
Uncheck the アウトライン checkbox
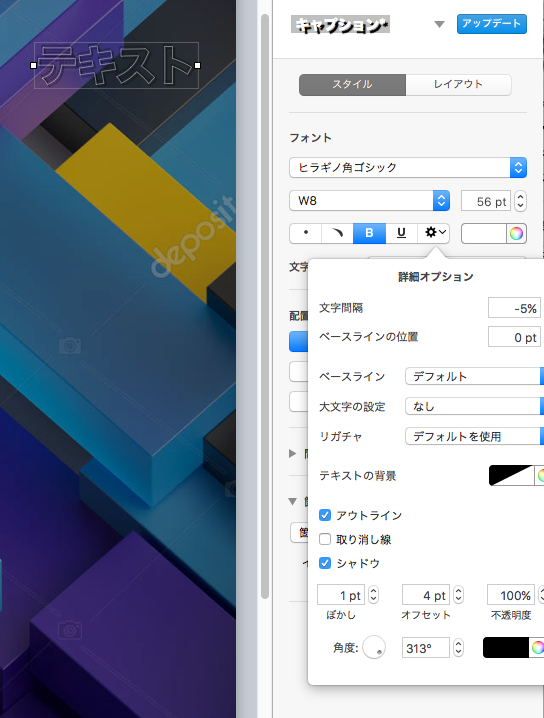pyautogui.click(x=325, y=515)
